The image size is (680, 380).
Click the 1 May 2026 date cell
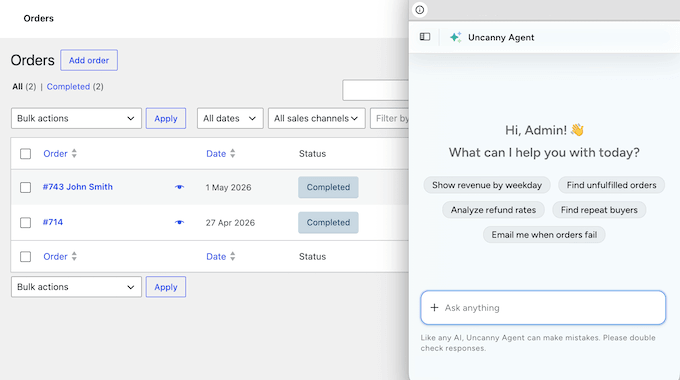pyautogui.click(x=229, y=187)
